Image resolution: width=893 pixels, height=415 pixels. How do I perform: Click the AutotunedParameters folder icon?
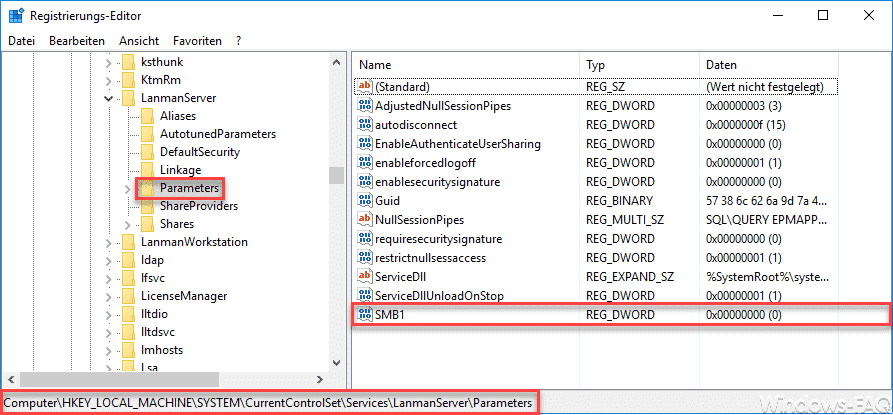pos(148,134)
